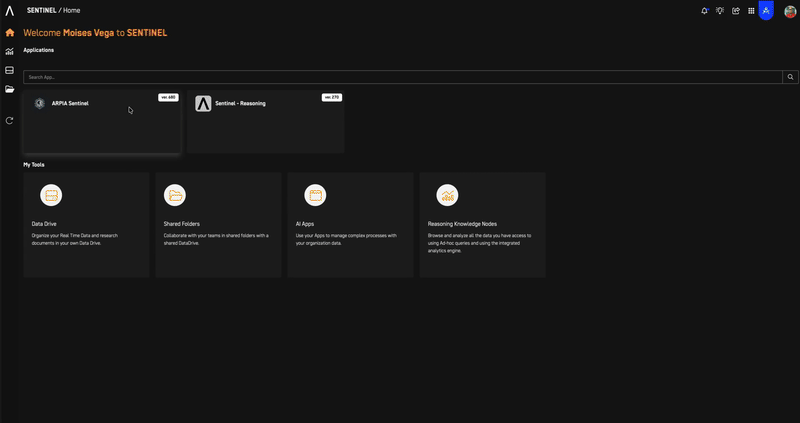Screen dimensions: 800x423
Task: Click the Home breadcrumb label
Action: (71, 10)
